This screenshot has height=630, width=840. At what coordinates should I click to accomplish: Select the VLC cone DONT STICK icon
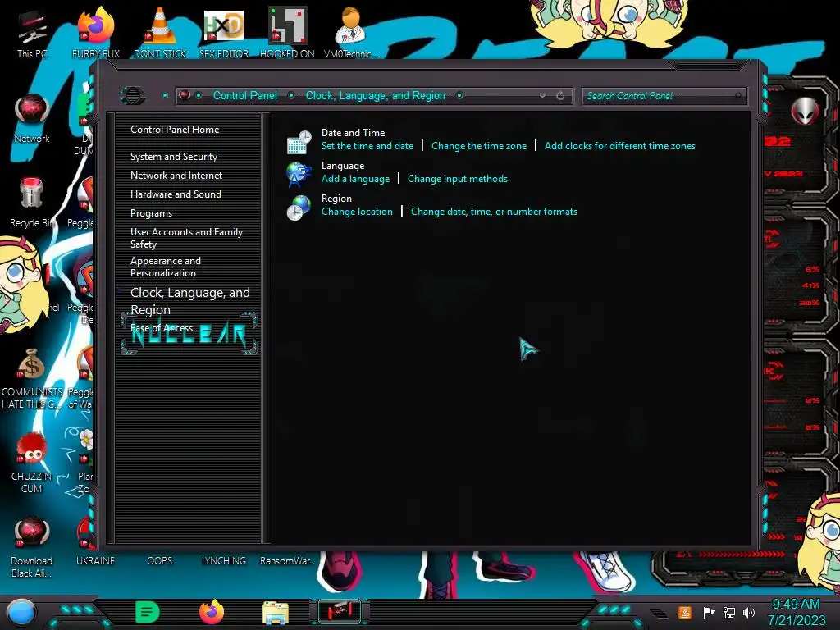click(160, 34)
